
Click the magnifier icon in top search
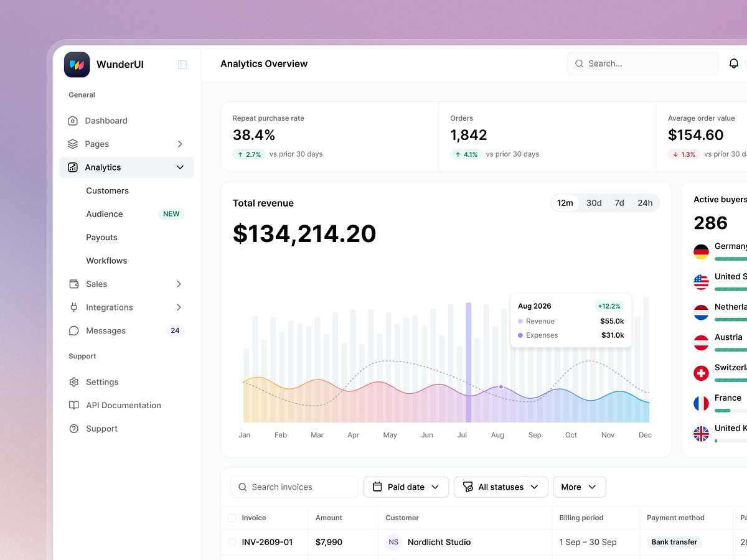point(580,63)
